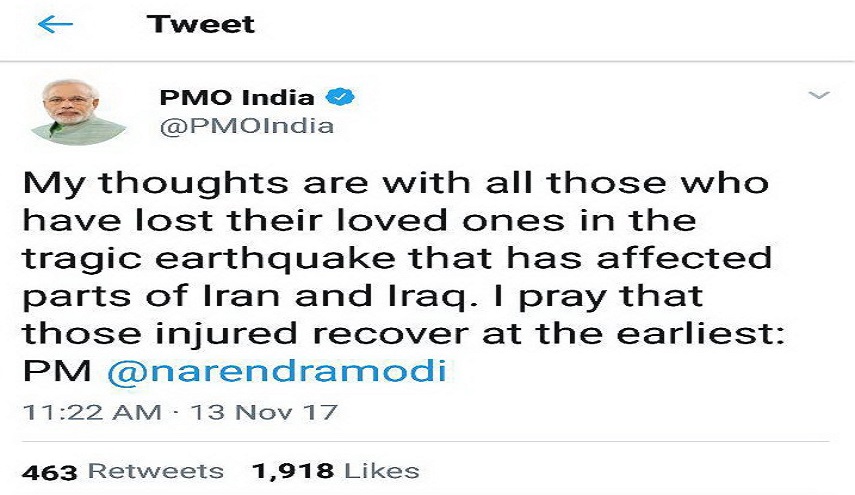This screenshot has height=495, width=855.
Task: Click the "My thoughts are with" line
Action: pyautogui.click(x=245, y=185)
